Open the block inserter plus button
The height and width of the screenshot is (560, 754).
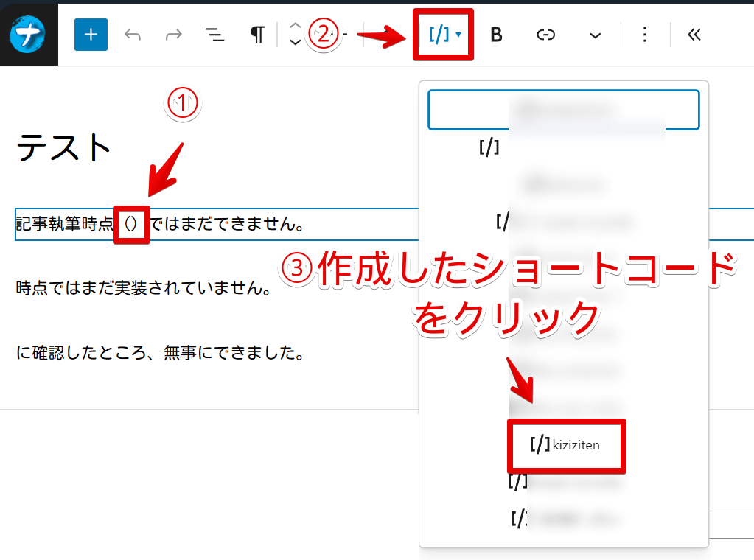(91, 35)
